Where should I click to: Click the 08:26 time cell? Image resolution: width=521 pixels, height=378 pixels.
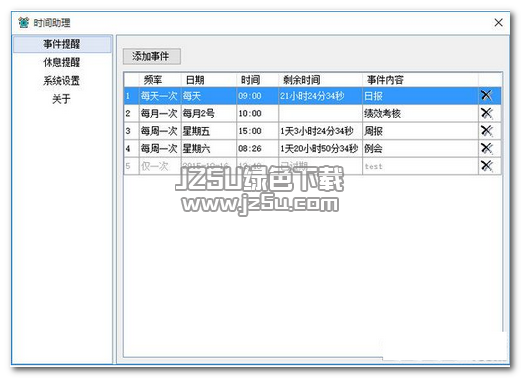(257, 148)
